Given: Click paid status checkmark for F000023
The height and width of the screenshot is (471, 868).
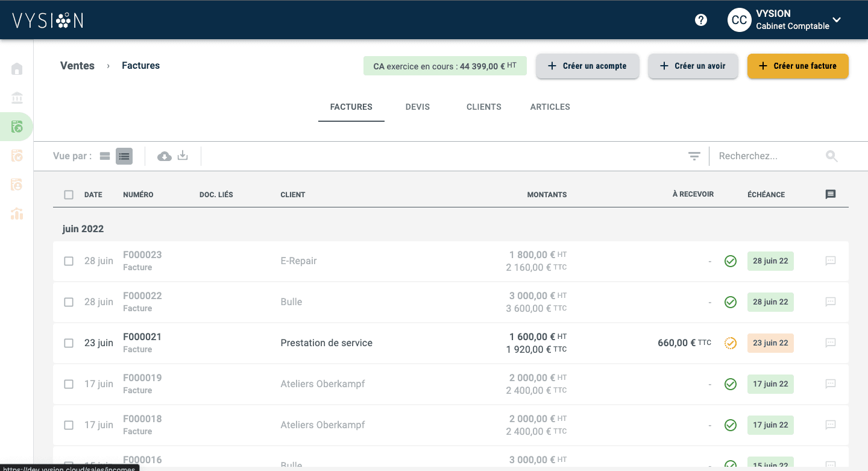Looking at the screenshot, I should tap(731, 261).
